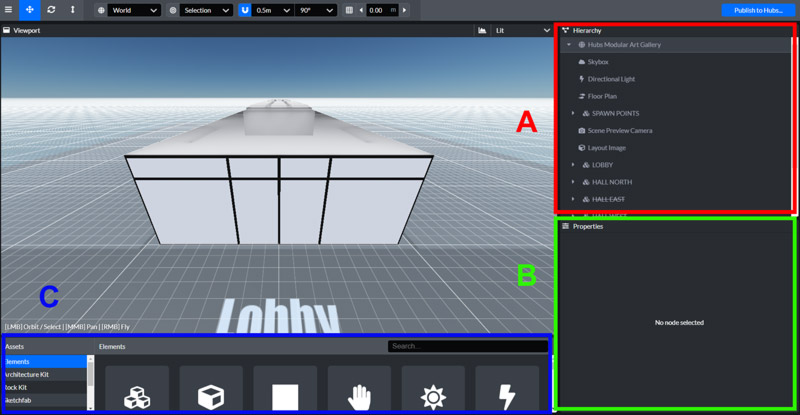
Task: Select the Properties panel title
Action: coord(588,226)
